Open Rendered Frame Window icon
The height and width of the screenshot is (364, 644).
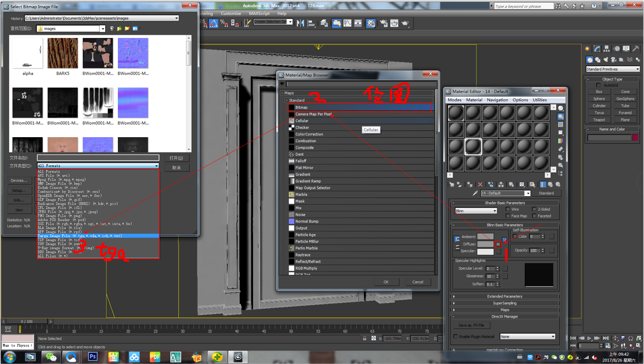point(394,23)
